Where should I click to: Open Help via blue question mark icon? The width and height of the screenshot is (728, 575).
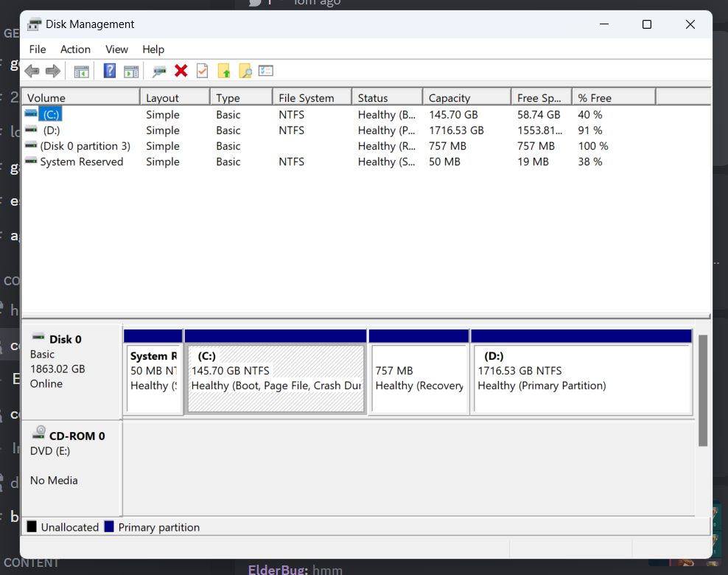[110, 72]
